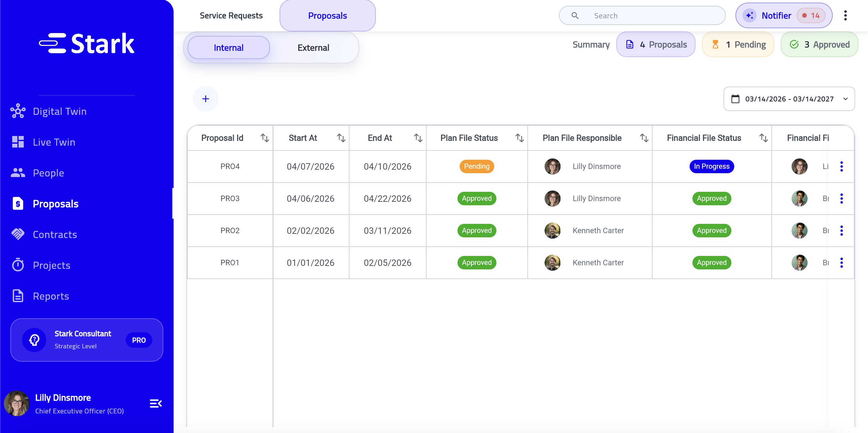
Task: Go to People section icon
Action: pos(18,173)
